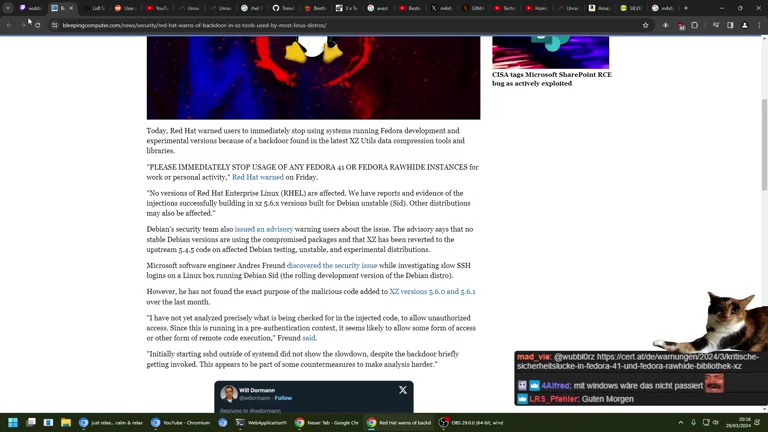Bookmark this page with the star icon
This screenshot has height=432, width=768.
click(x=645, y=25)
